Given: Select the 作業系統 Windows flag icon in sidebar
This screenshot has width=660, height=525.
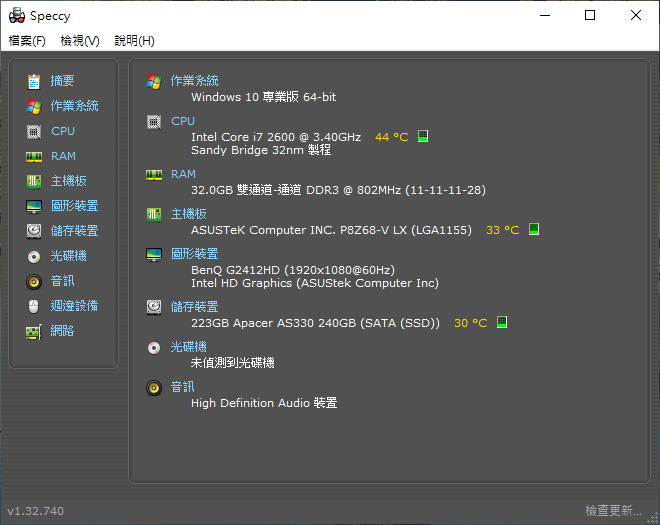Looking at the screenshot, I should (x=34, y=107).
